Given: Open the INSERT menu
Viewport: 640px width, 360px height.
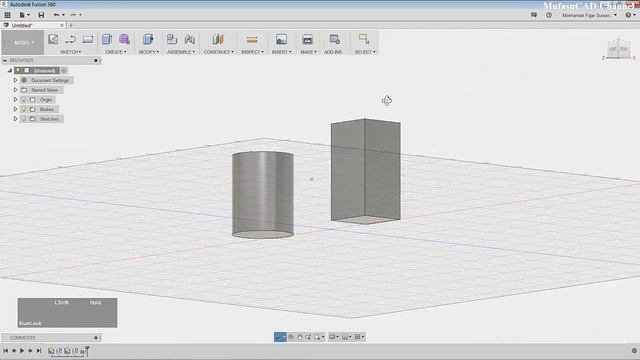Looking at the screenshot, I should (282, 52).
